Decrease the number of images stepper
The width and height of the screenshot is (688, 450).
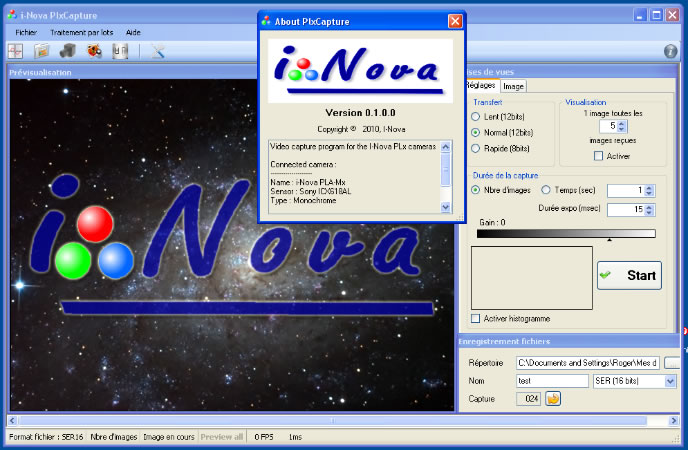coord(649,193)
